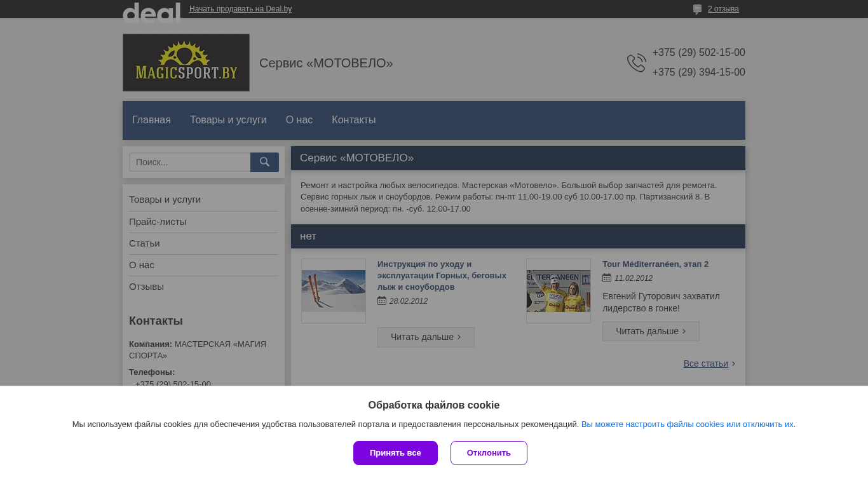Click the 'Сервис «МОТОВЕЛО»' title beside logo
The image size is (868, 488).
[326, 63]
